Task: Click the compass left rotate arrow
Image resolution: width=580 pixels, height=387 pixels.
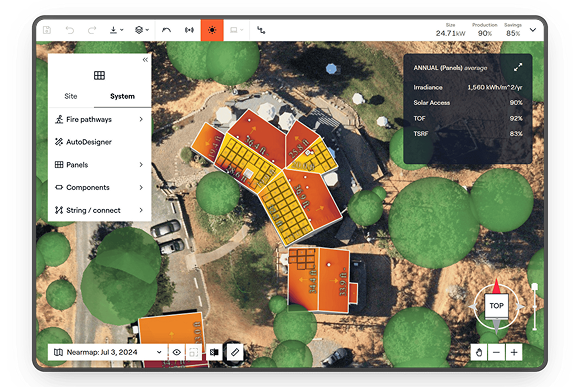Action: 473,307
